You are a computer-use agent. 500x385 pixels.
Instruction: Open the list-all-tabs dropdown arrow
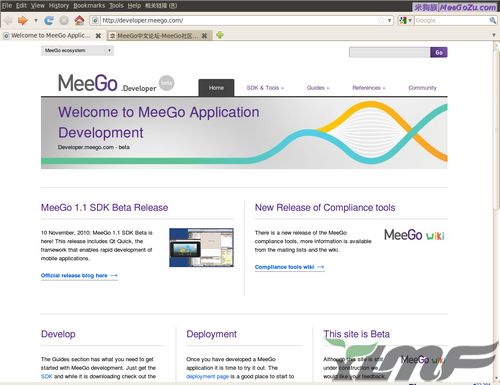point(494,35)
